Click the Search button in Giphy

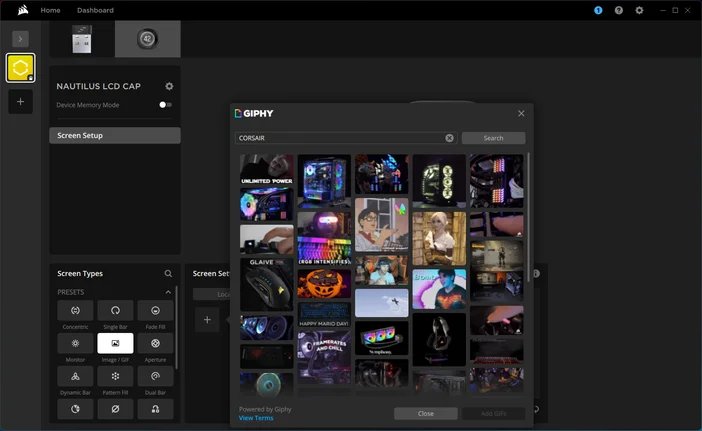[x=493, y=138]
